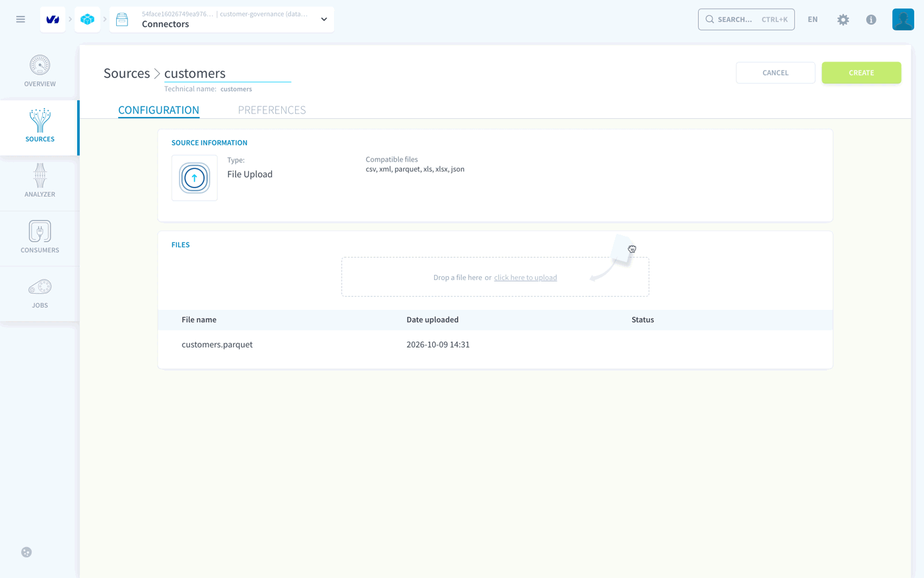Switch to the Preferences tab
The width and height of the screenshot is (924, 578).
click(272, 110)
